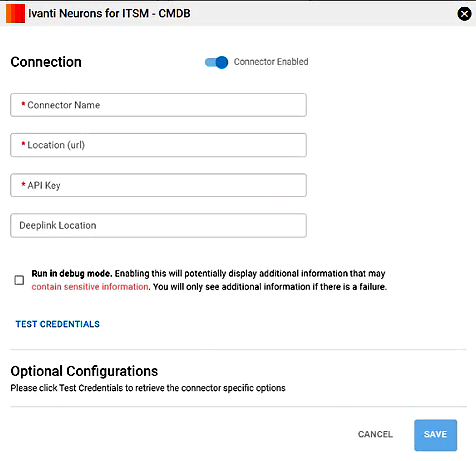The height and width of the screenshot is (461, 476).
Task: Save the connector settings
Action: click(436, 435)
